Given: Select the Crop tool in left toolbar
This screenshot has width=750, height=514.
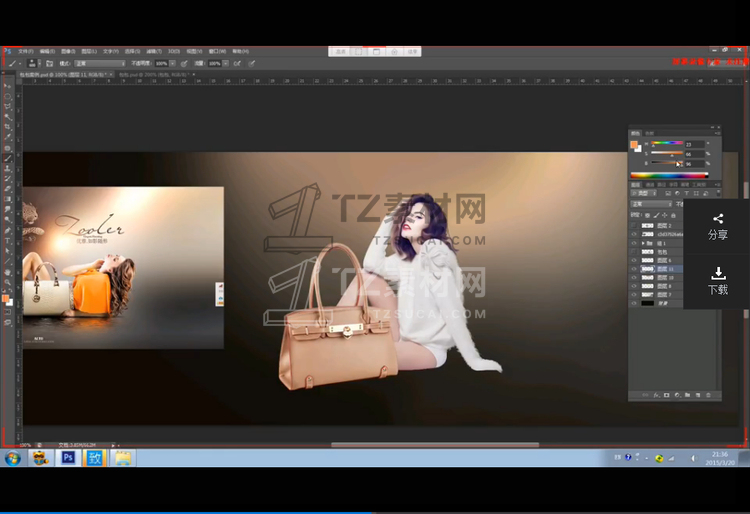Looking at the screenshot, I should pyautogui.click(x=7, y=127).
